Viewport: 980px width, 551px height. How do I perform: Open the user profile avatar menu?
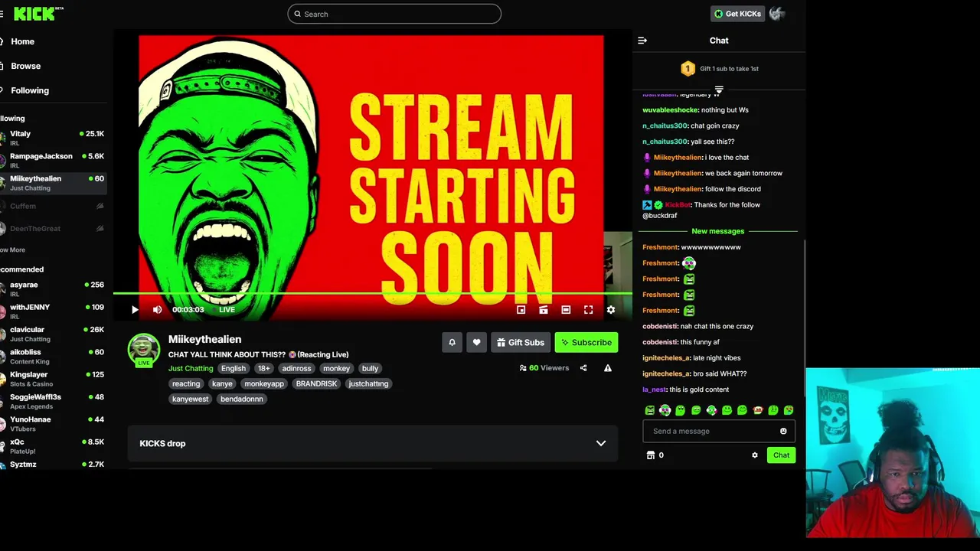(x=777, y=14)
